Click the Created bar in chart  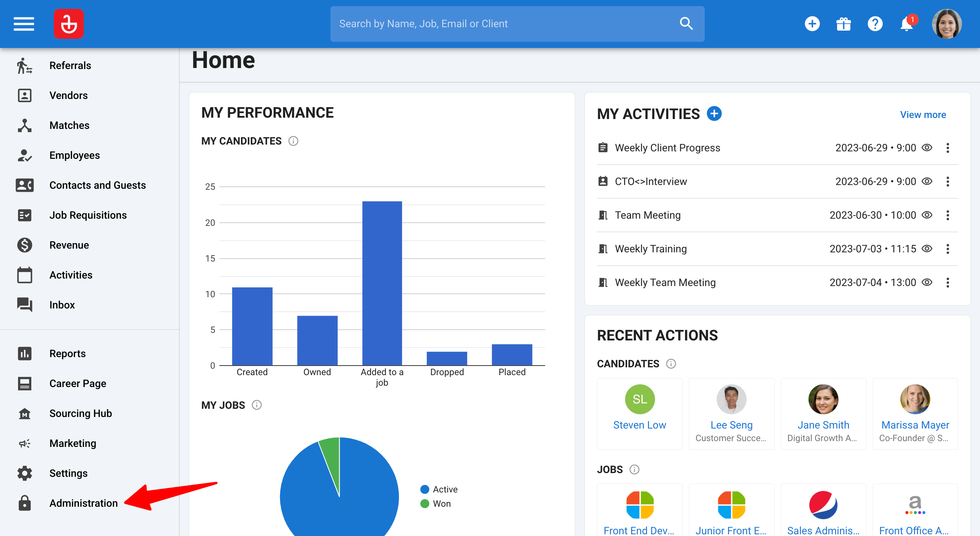pyautogui.click(x=252, y=326)
